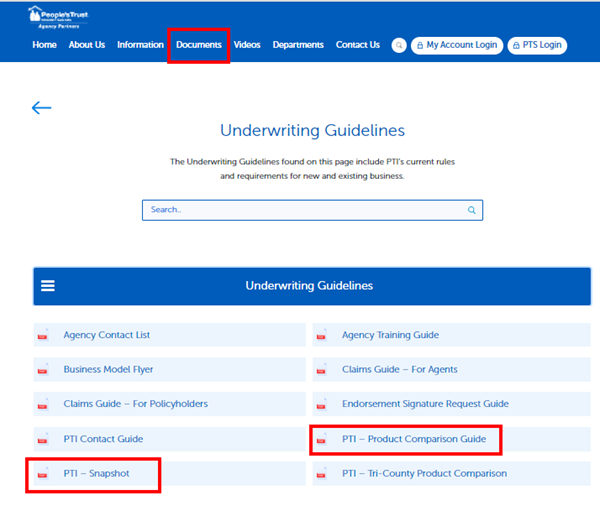Click the PDF icon for PTI – Product Comparison Guide

coord(321,439)
